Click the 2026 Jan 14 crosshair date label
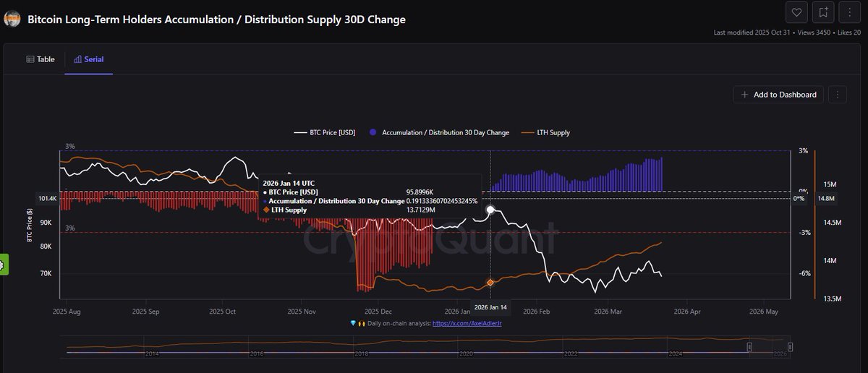 click(490, 306)
